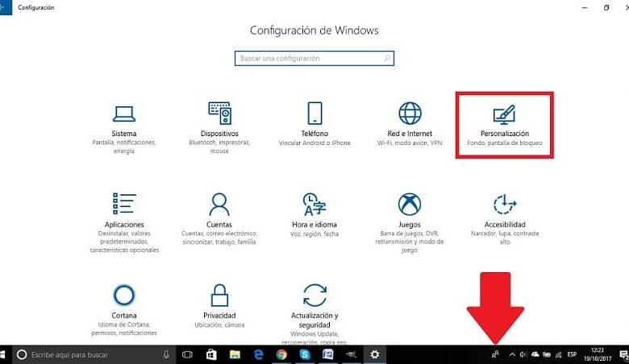Click the Cortana label text
This screenshot has height=364, width=629.
(x=124, y=316)
